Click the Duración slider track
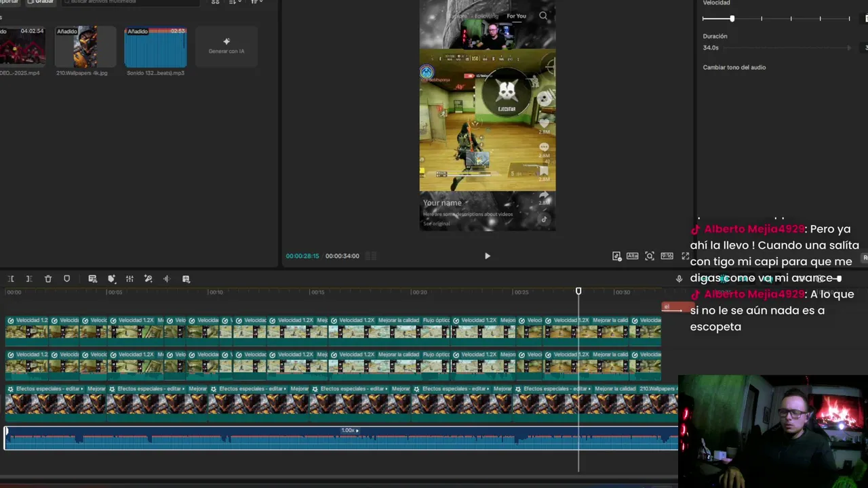Viewport: 868px width, 488px height. (787, 48)
